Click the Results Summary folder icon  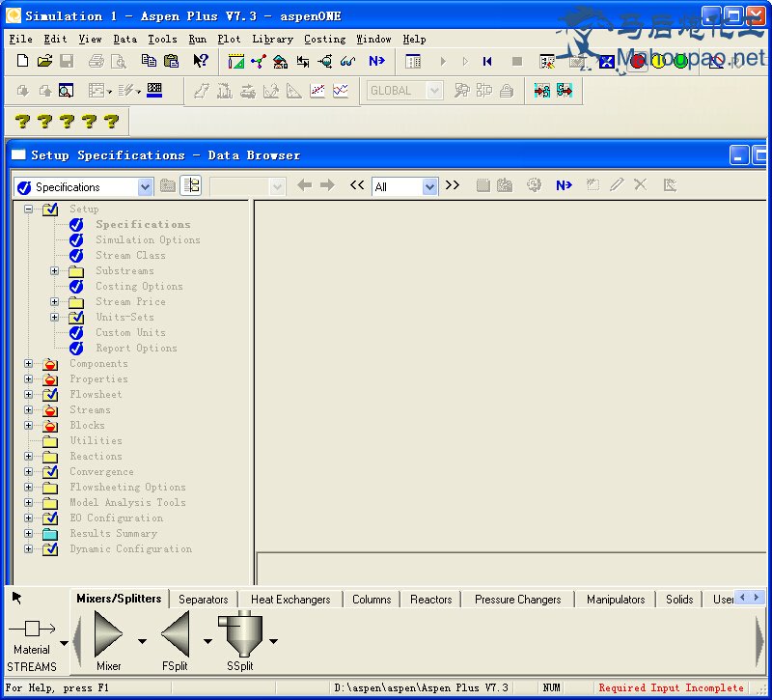pyautogui.click(x=50, y=534)
